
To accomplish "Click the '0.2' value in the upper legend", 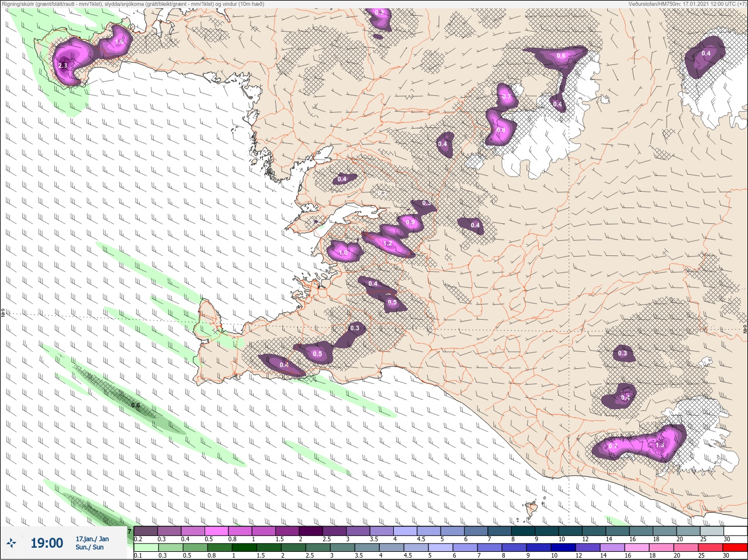I will (138, 539).
